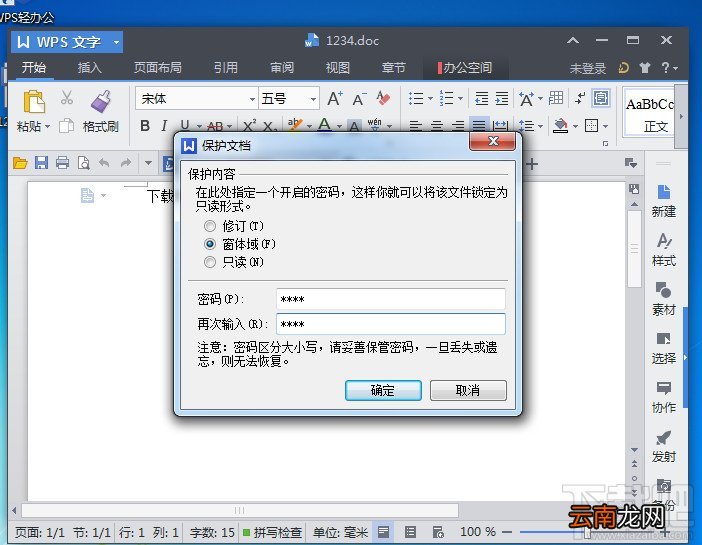Click the Paste icon in the ribbon

[x=34, y=102]
